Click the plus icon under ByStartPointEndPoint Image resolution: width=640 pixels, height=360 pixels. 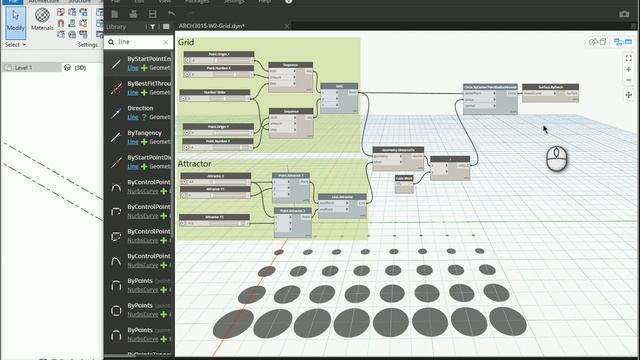144,68
